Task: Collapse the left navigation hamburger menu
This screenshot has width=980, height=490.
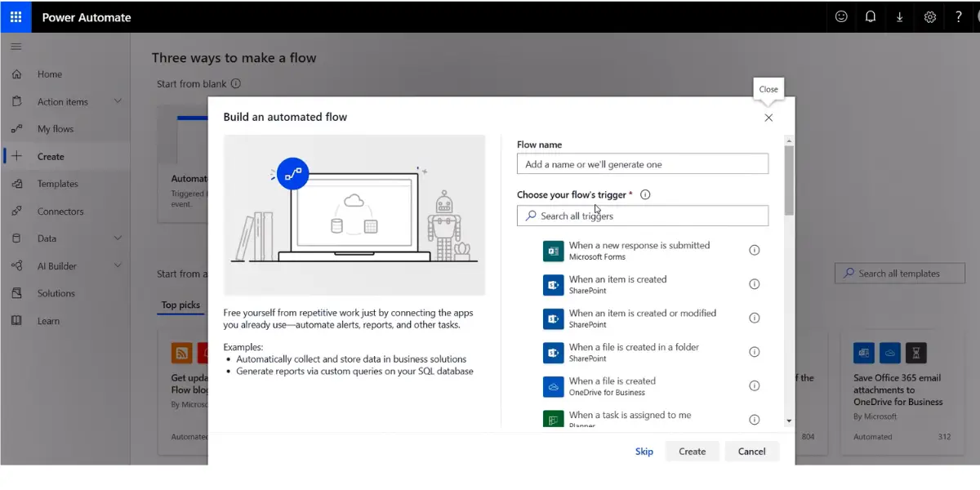Action: [16, 47]
